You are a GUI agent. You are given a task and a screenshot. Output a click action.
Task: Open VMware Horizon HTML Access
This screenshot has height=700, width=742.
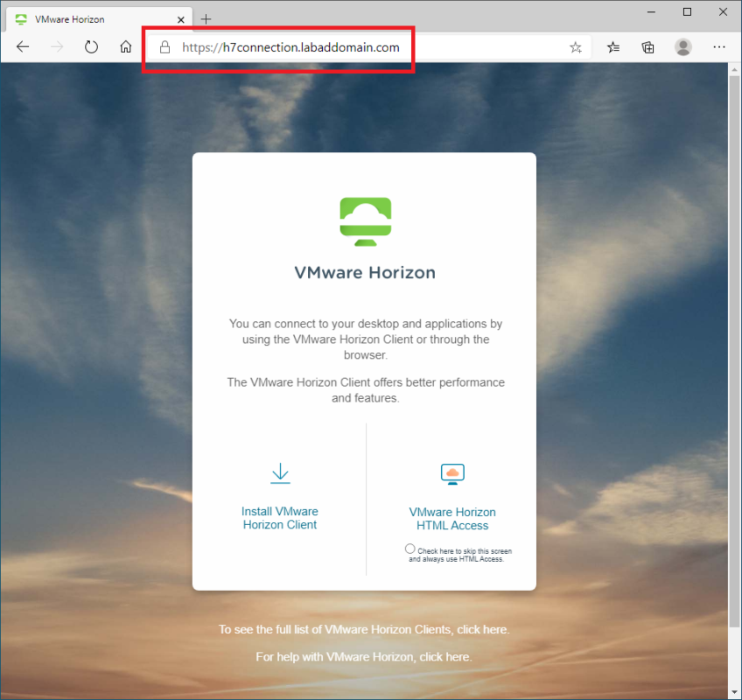click(452, 518)
